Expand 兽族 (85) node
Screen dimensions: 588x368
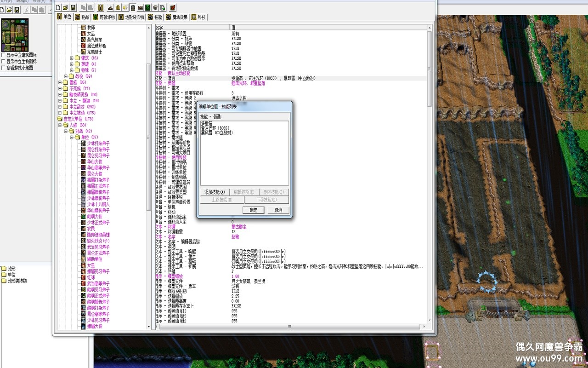[60, 82]
